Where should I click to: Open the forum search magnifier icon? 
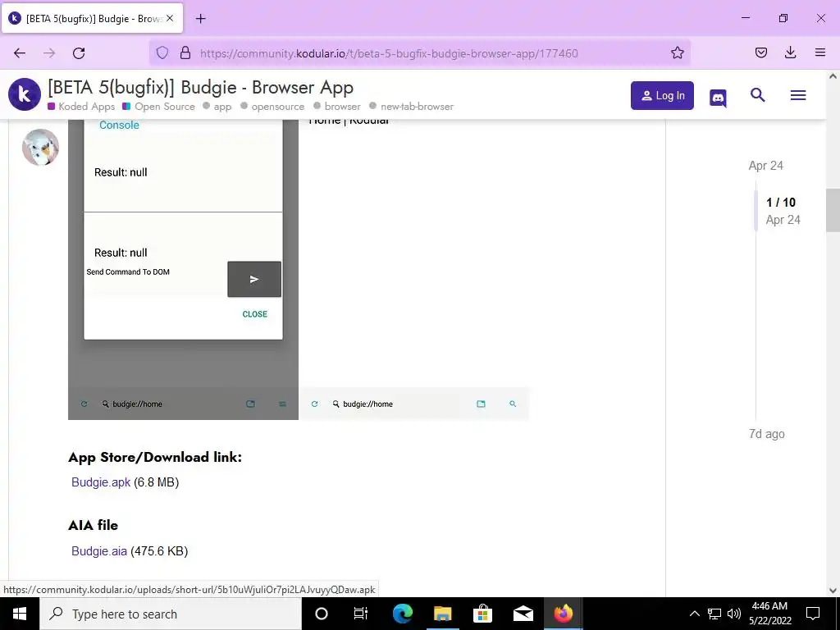757,95
